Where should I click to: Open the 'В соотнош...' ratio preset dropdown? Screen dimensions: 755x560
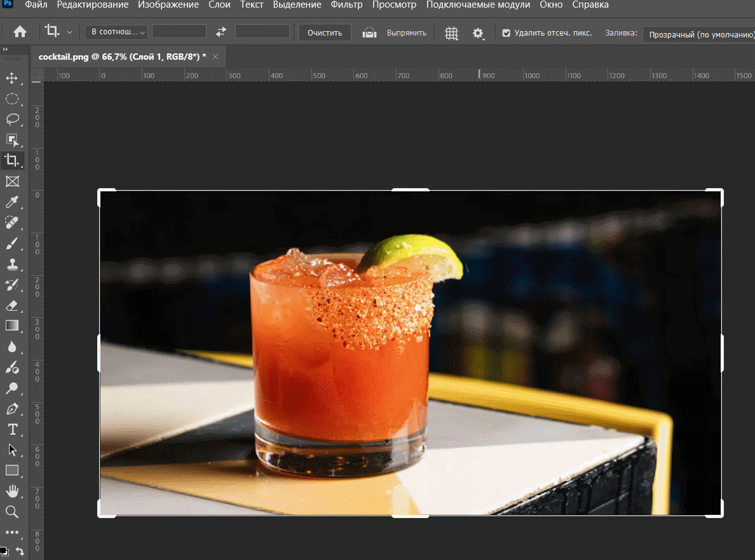[x=116, y=32]
